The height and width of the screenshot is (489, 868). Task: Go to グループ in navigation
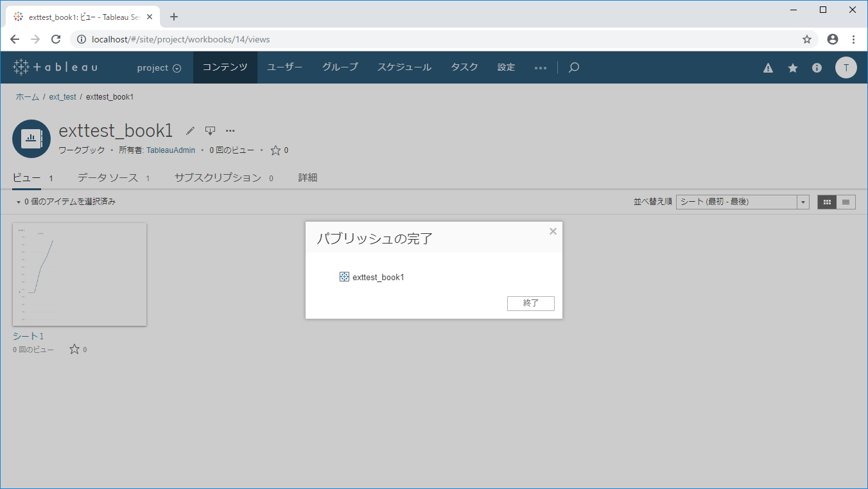pos(340,67)
